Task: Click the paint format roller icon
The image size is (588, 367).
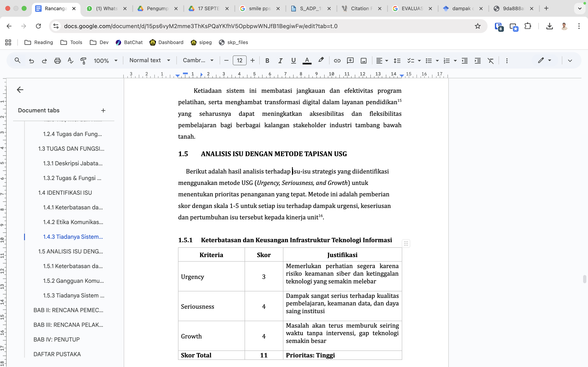Action: click(83, 60)
